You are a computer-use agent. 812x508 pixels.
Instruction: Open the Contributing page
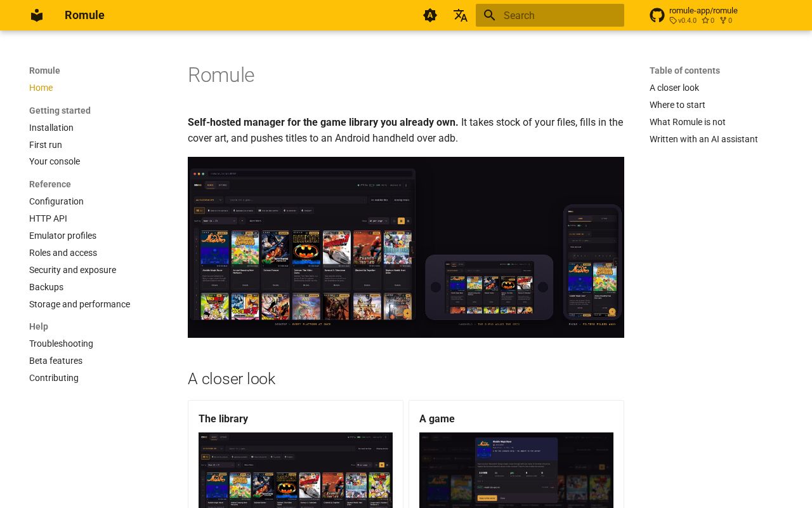54,378
